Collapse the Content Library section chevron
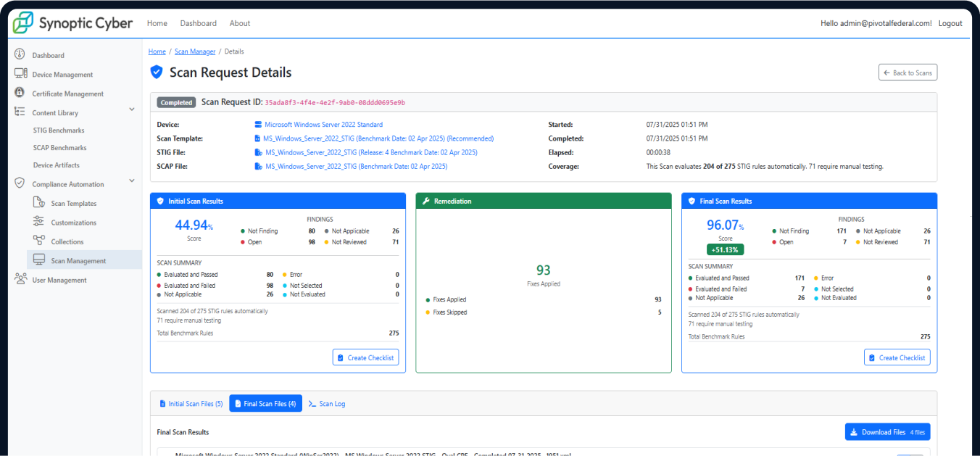Screen dimensions: 980x456 click(x=131, y=109)
